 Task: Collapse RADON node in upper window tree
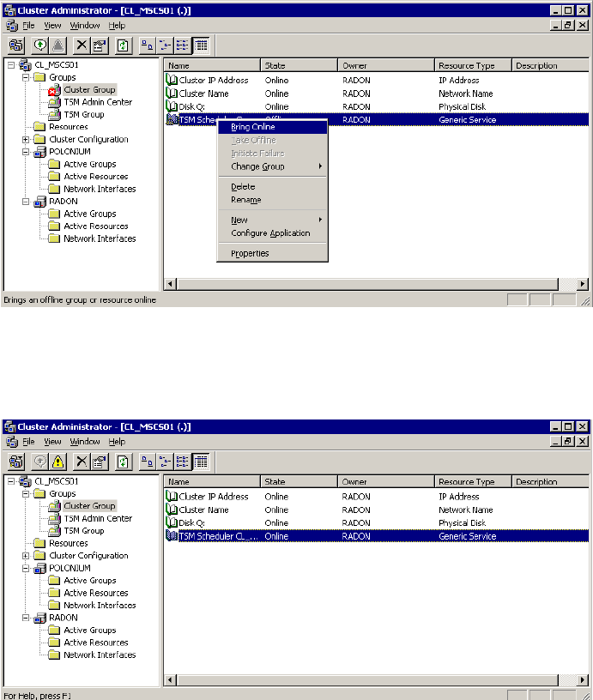click(x=26, y=202)
